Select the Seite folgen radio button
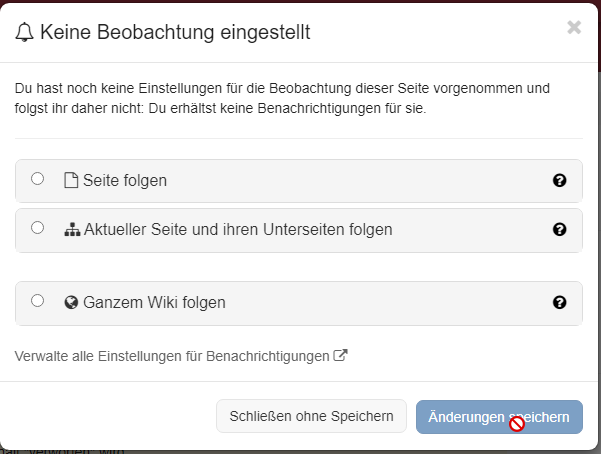 [x=38, y=179]
